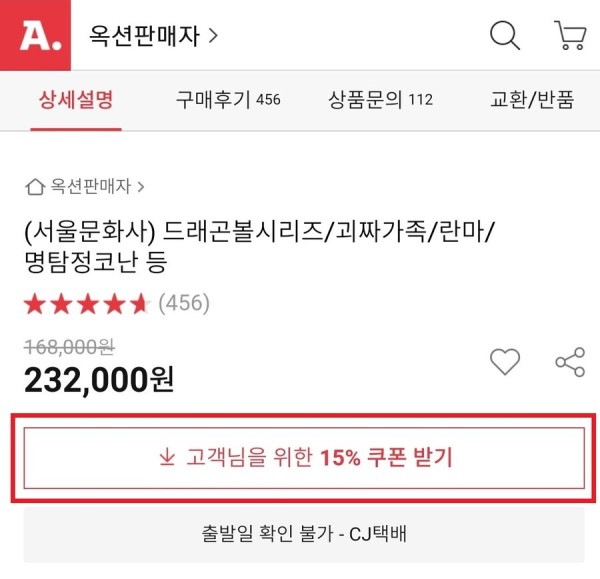Click the red star rating icons

(87, 304)
